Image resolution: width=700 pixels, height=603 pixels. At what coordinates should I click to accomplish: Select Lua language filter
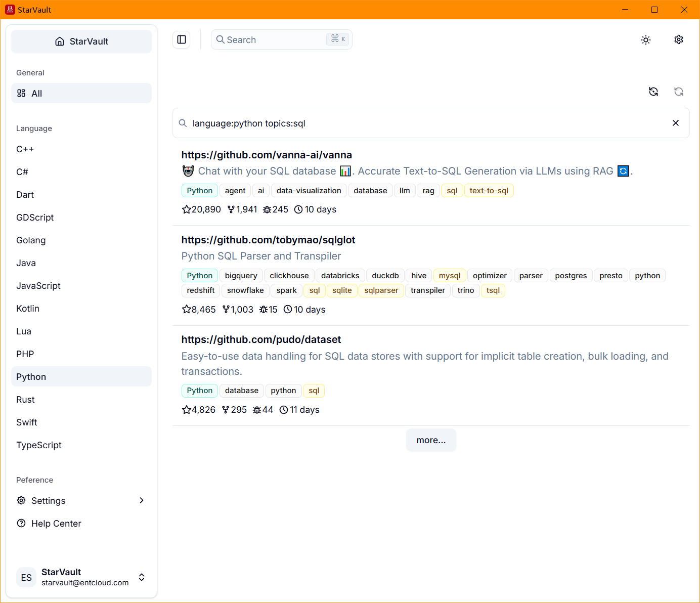[81, 331]
